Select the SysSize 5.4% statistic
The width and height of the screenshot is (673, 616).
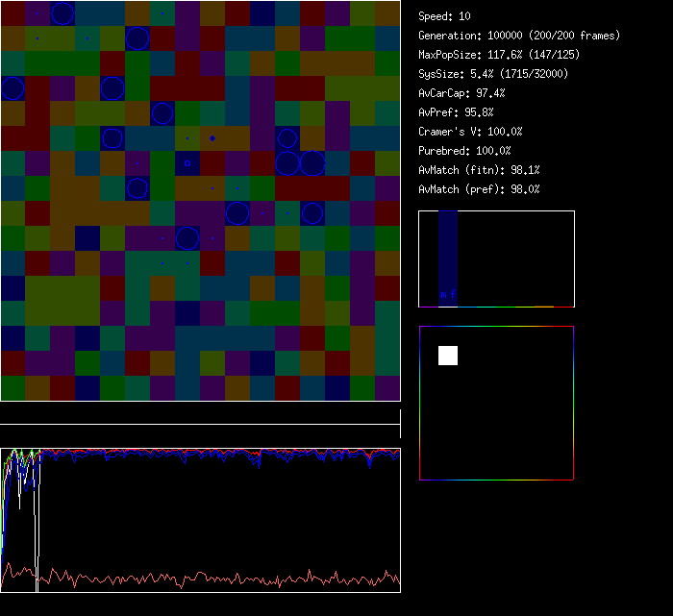coord(492,74)
